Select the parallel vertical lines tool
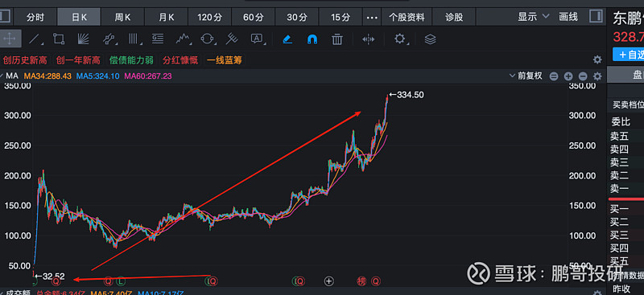Screen dimensions: 644x295 click(134, 39)
